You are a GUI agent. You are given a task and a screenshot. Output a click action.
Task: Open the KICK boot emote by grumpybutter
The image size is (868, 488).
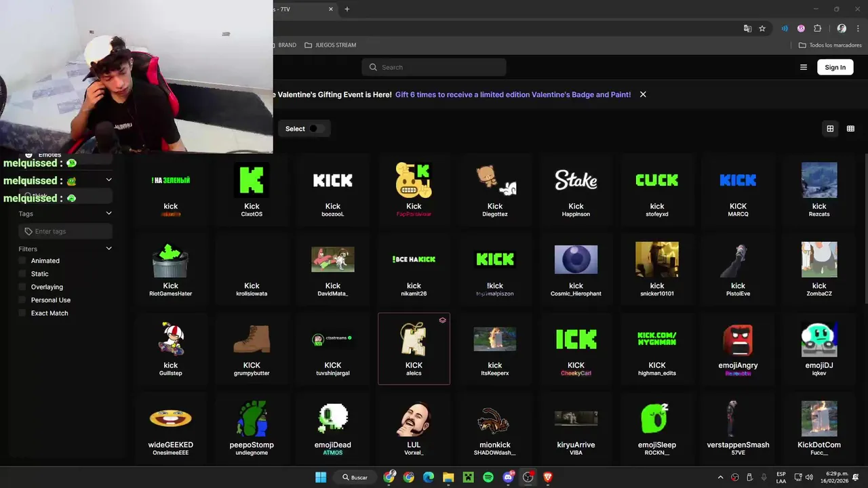pyautogui.click(x=252, y=348)
